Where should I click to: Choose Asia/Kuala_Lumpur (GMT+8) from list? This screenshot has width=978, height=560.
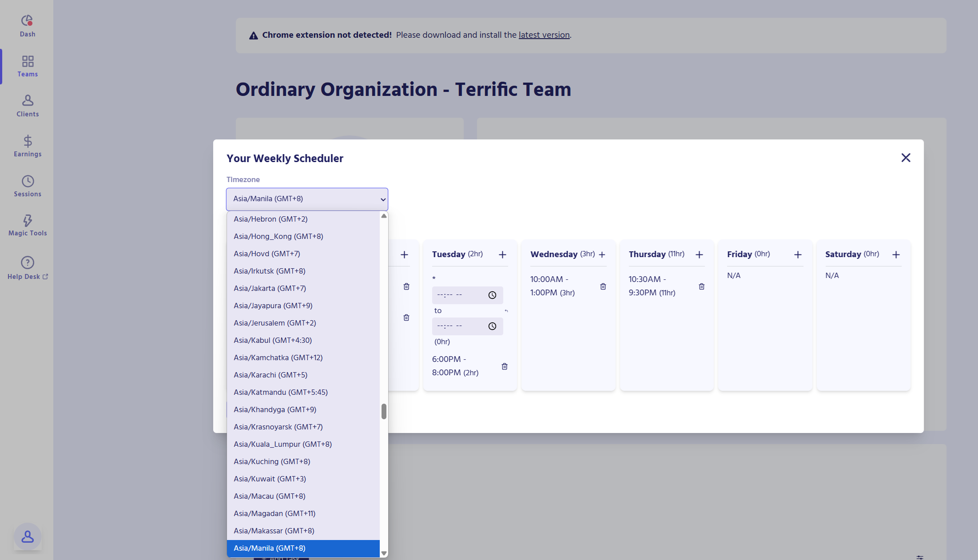click(x=282, y=444)
